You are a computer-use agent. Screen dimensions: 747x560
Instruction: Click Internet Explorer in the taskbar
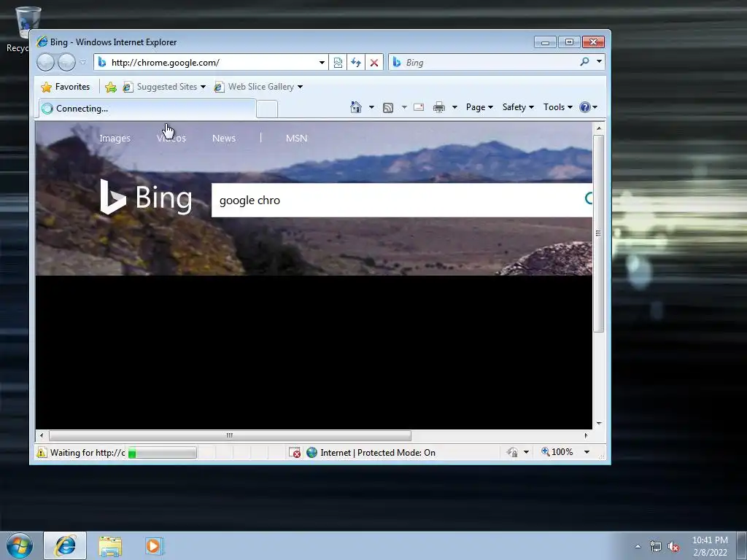tap(65, 545)
